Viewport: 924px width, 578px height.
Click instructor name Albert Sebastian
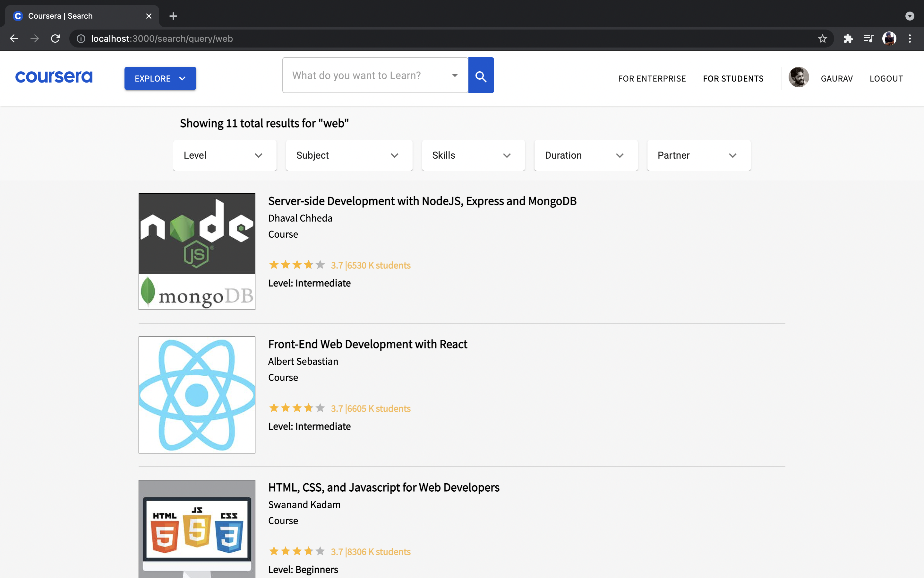pos(303,361)
